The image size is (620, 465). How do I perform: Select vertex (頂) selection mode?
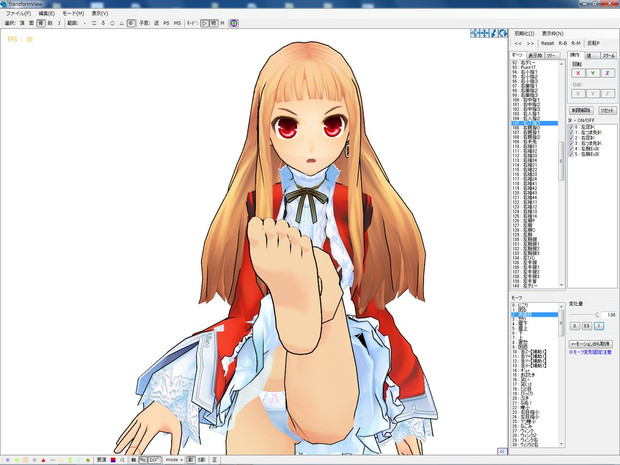(x=22, y=23)
